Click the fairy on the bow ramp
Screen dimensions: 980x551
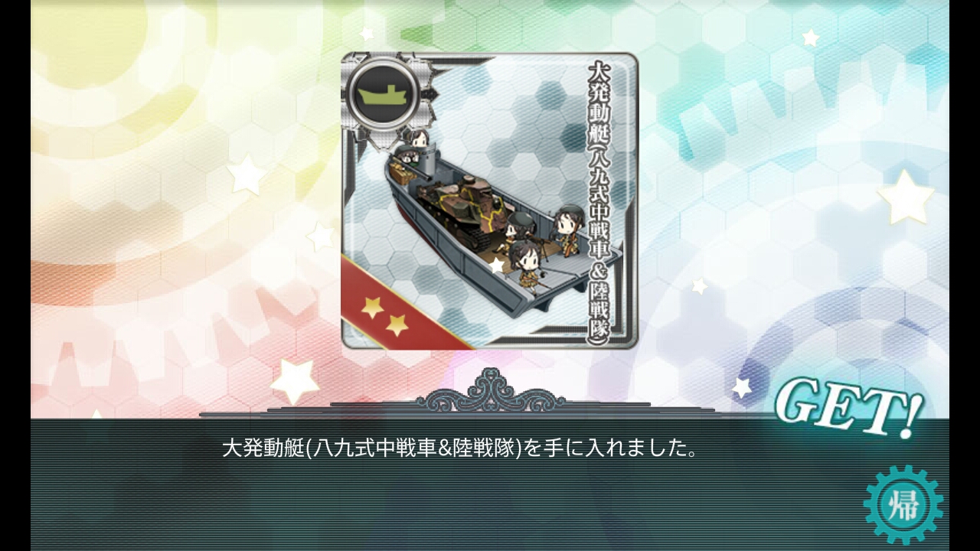pyautogui.click(x=570, y=230)
